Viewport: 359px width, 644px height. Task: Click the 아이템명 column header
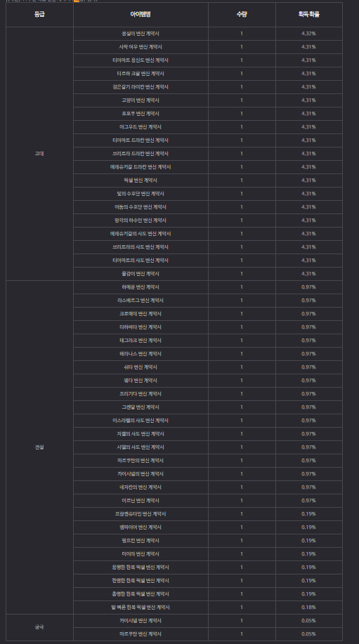(x=141, y=14)
